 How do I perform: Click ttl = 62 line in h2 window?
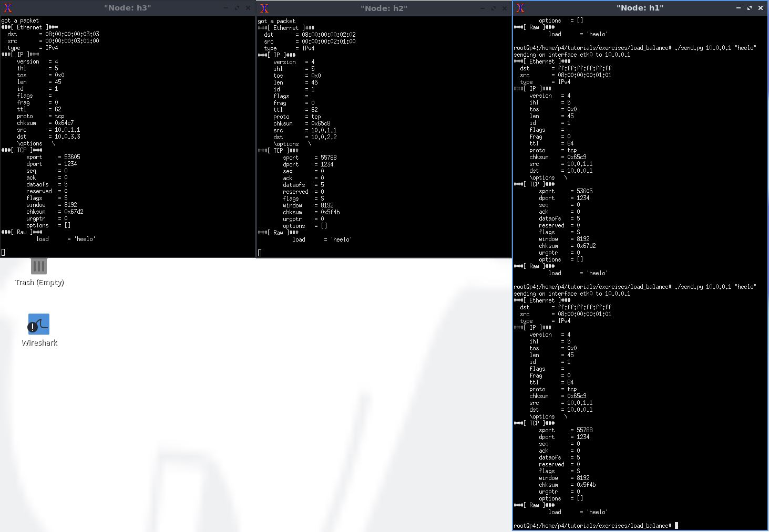[295, 110]
